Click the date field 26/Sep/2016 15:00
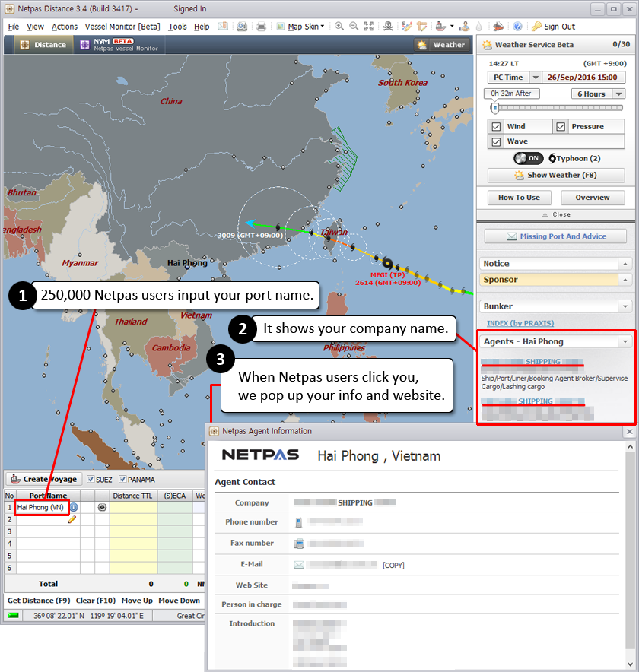Image resolution: width=639 pixels, height=672 pixels. [x=583, y=78]
